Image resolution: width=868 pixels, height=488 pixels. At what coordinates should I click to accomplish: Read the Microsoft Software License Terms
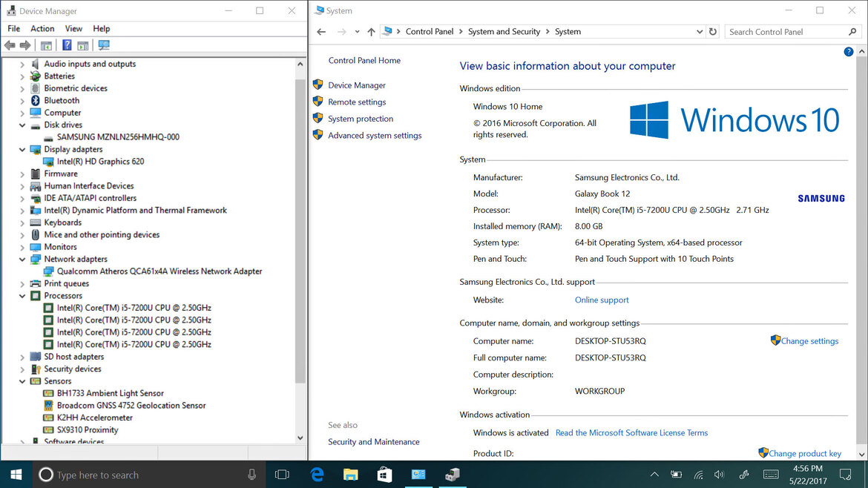point(631,432)
